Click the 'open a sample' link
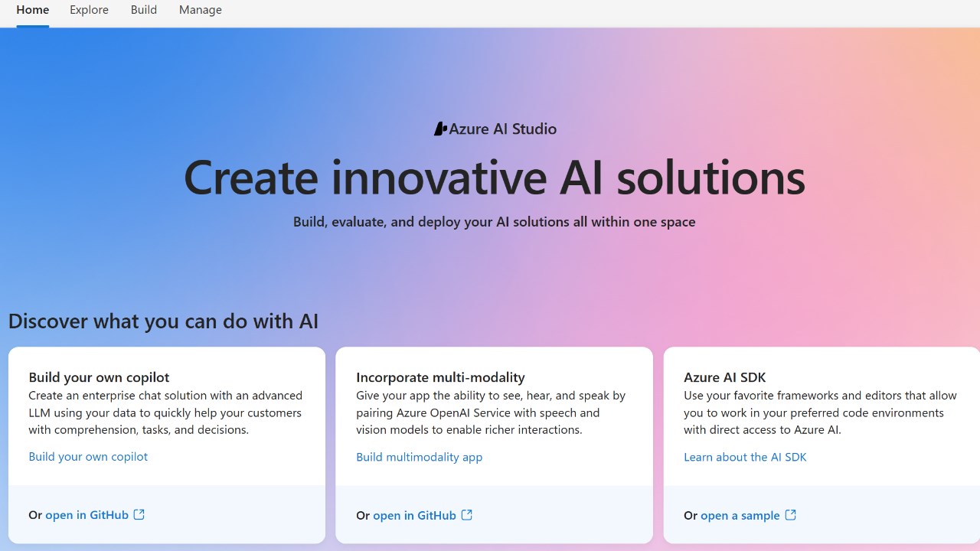The width and height of the screenshot is (980, 551). 740,515
